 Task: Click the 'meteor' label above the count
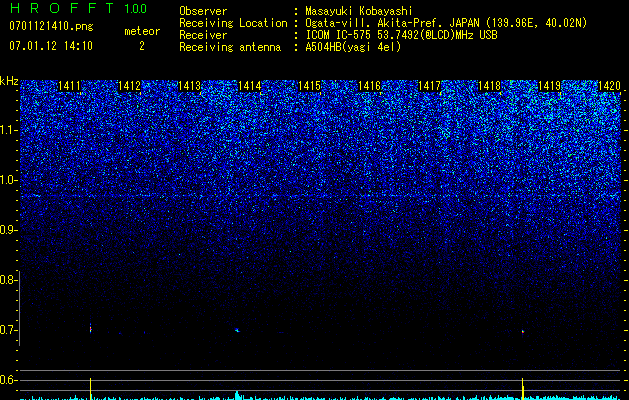point(142,31)
